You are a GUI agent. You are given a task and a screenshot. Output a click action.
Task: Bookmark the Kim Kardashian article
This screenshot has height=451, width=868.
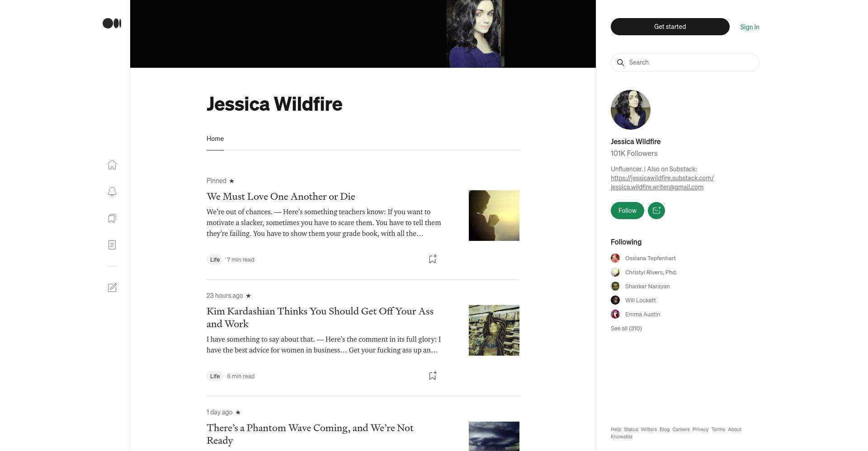432,376
